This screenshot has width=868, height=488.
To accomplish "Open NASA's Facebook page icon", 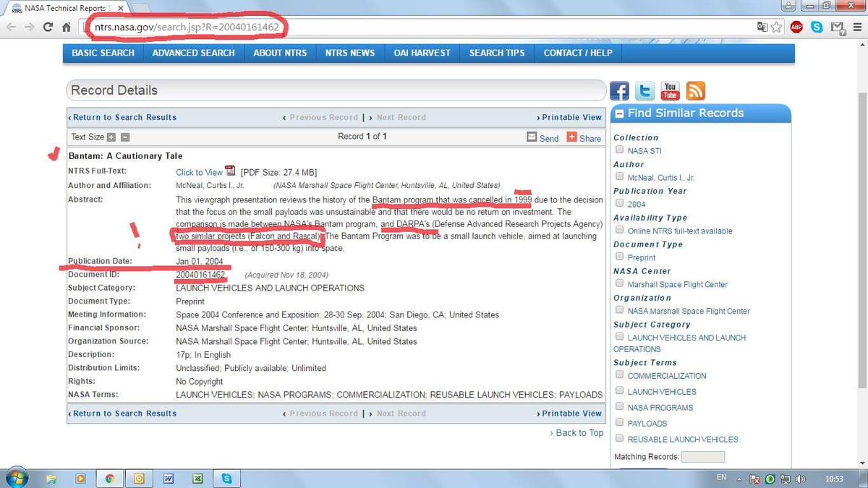I will pyautogui.click(x=619, y=91).
